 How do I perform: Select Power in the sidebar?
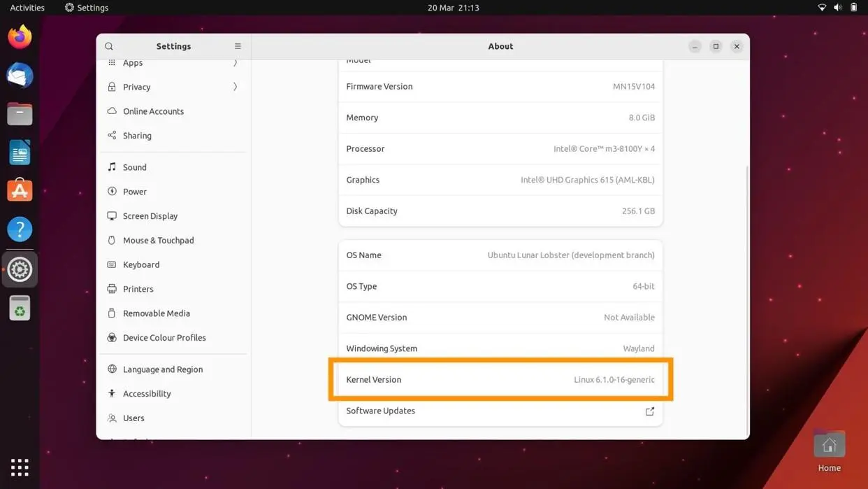[x=173, y=192]
